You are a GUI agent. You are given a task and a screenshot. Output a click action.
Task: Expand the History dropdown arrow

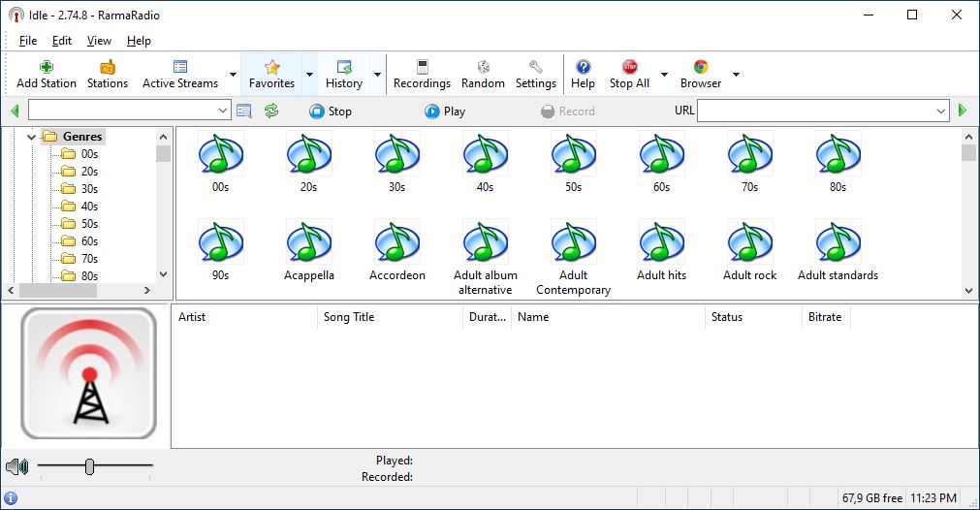click(377, 75)
